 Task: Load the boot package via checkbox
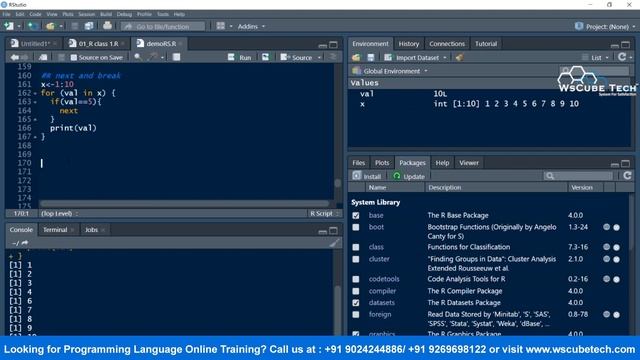356,227
